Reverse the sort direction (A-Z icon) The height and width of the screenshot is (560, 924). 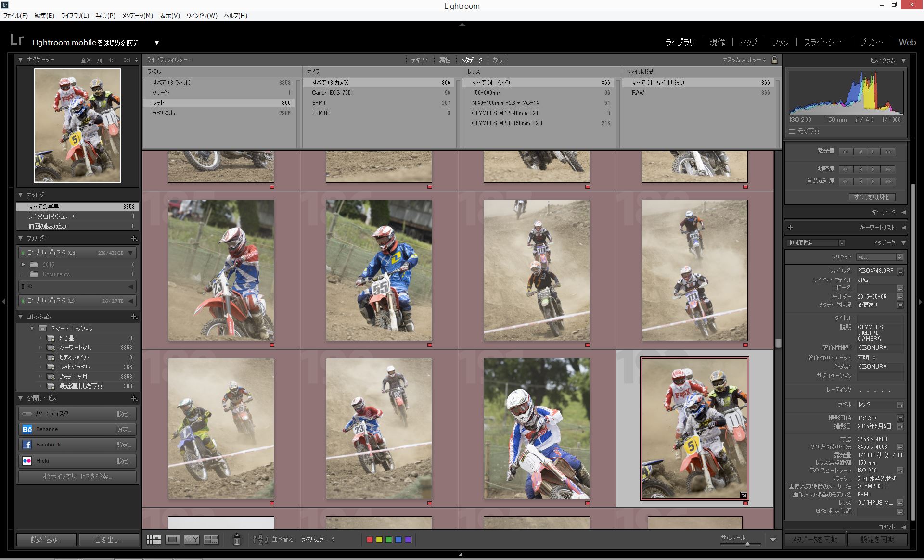pyautogui.click(x=260, y=540)
